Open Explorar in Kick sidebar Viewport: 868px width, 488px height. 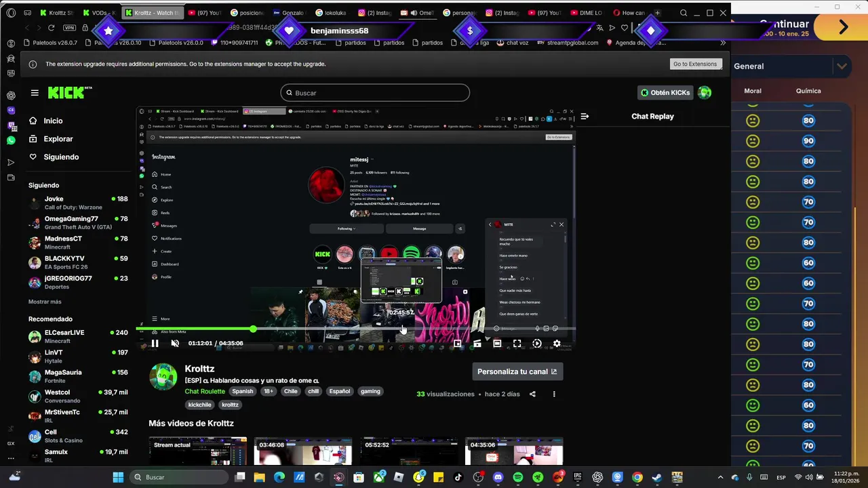click(x=58, y=139)
